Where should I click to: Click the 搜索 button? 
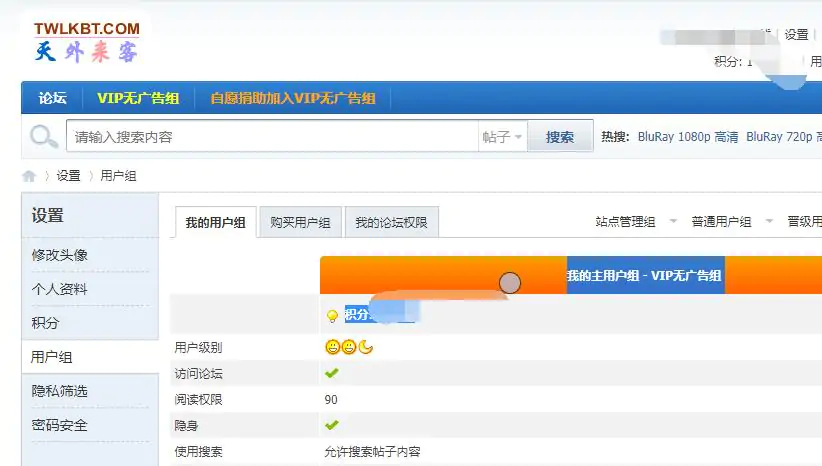[x=560, y=137]
